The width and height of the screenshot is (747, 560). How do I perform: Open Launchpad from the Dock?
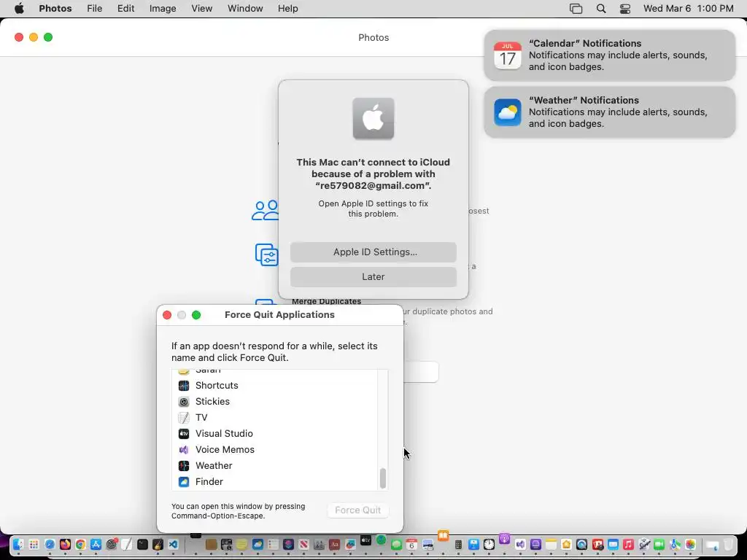click(x=34, y=544)
